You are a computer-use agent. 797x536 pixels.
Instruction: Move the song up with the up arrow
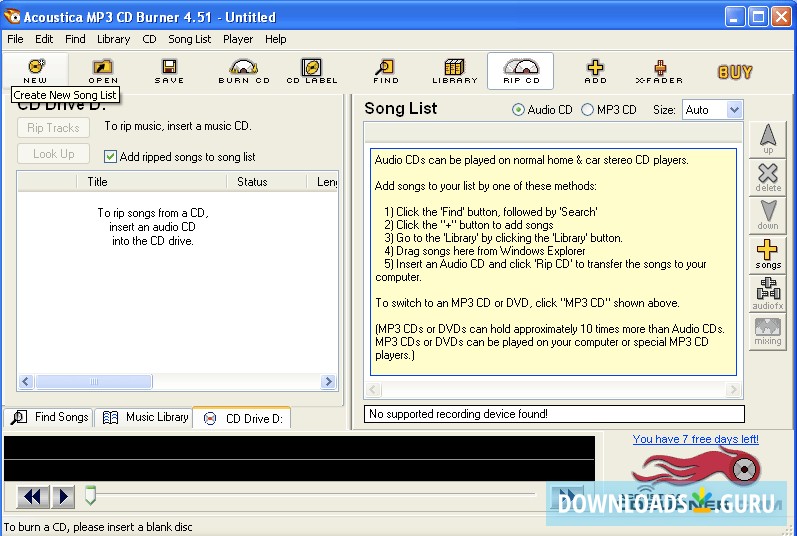[x=768, y=139]
